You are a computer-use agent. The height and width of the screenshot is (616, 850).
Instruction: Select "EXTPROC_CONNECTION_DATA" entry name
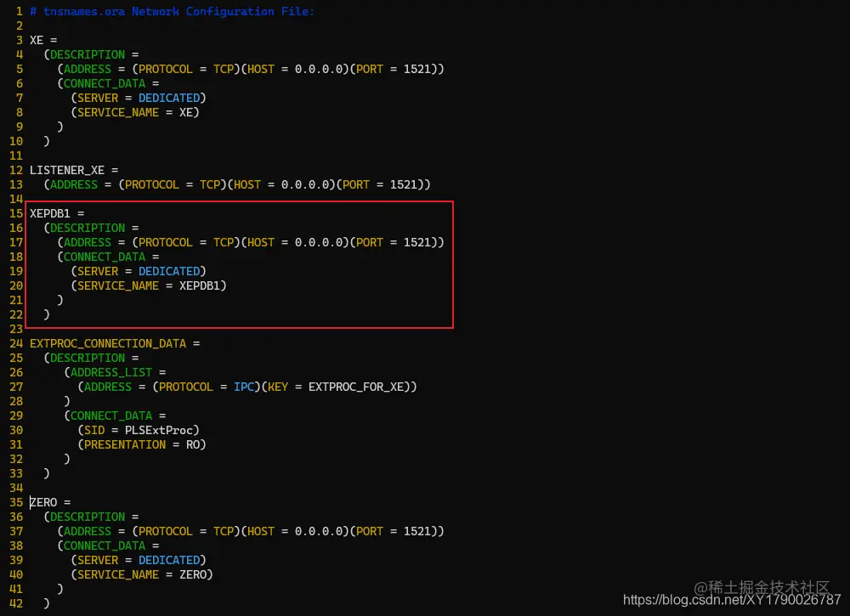108,343
